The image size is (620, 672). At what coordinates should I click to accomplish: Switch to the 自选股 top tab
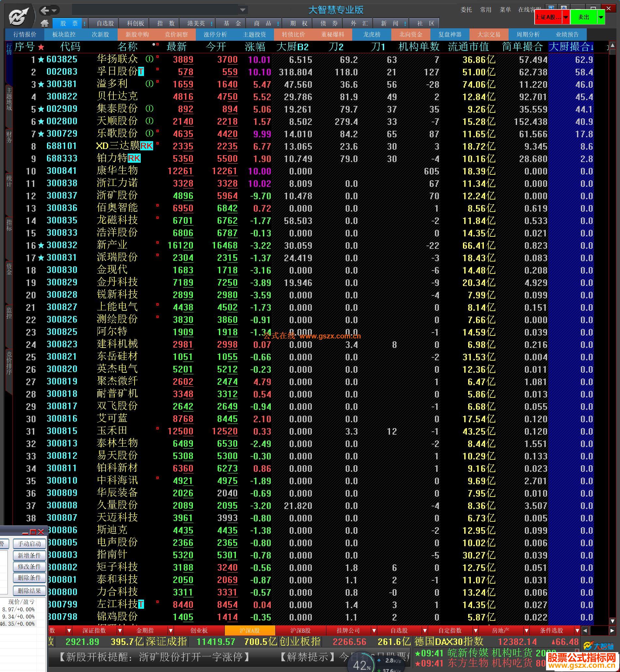(105, 23)
